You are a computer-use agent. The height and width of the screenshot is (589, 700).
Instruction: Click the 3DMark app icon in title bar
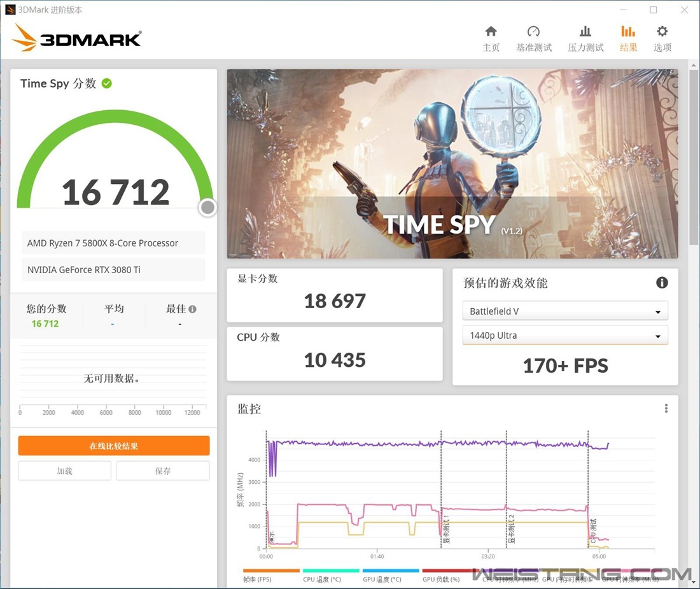tap(10, 10)
